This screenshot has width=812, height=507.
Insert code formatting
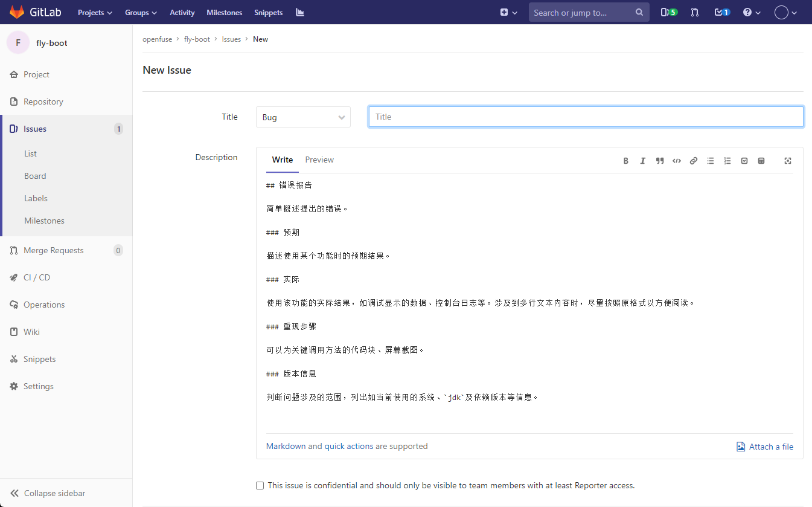[x=677, y=161]
